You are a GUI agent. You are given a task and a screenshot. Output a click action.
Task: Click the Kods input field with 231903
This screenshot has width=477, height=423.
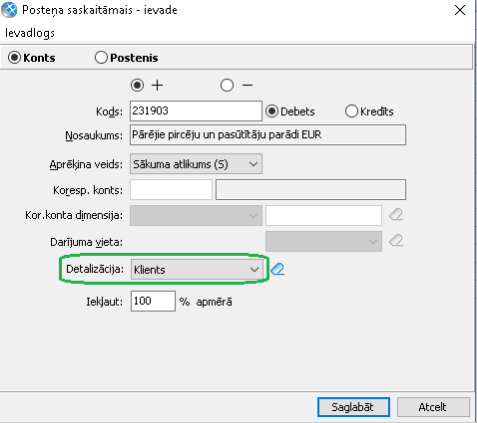pyautogui.click(x=196, y=111)
